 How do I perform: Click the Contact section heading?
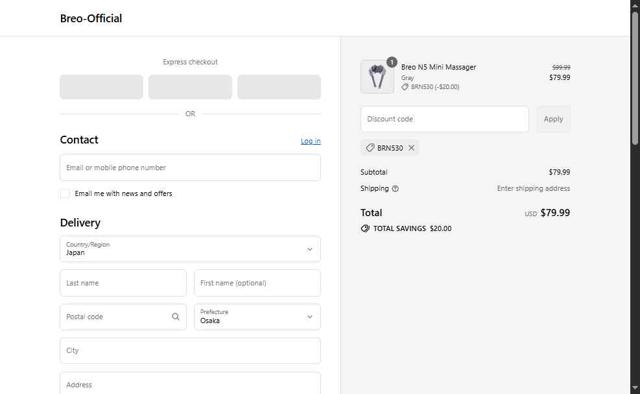(79, 140)
